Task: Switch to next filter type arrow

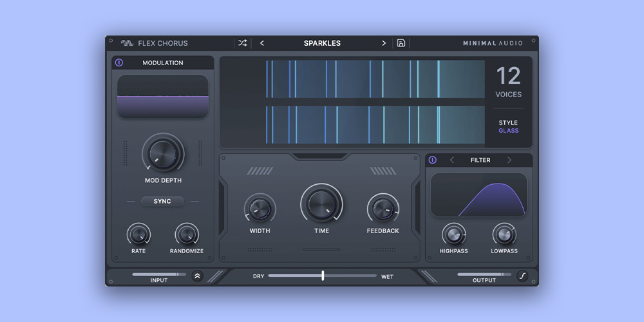Action: (509, 160)
